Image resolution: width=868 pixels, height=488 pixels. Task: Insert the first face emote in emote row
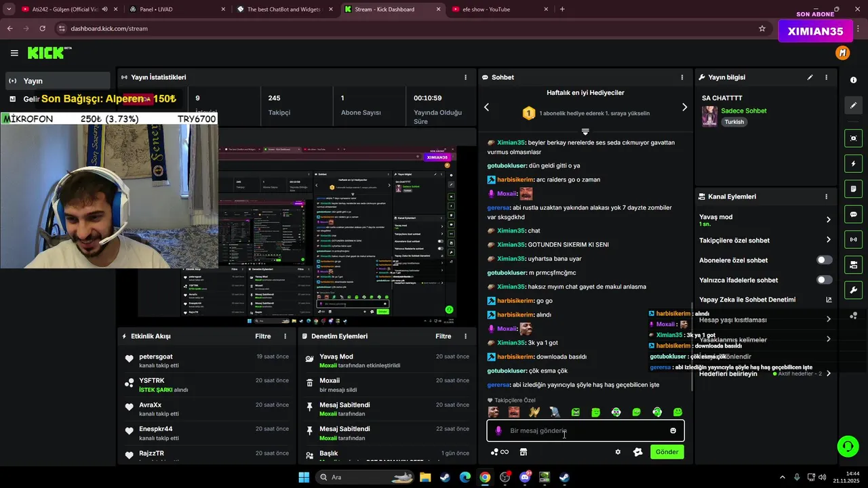493,412
